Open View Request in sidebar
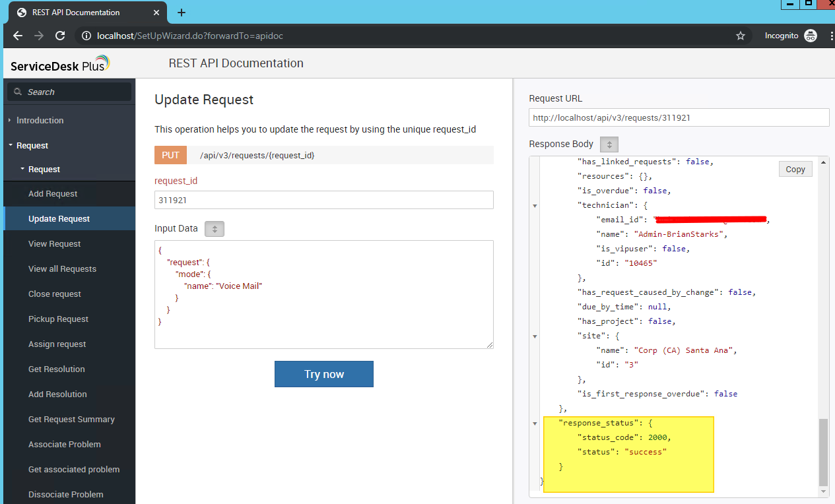Image resolution: width=835 pixels, height=504 pixels. [x=54, y=244]
